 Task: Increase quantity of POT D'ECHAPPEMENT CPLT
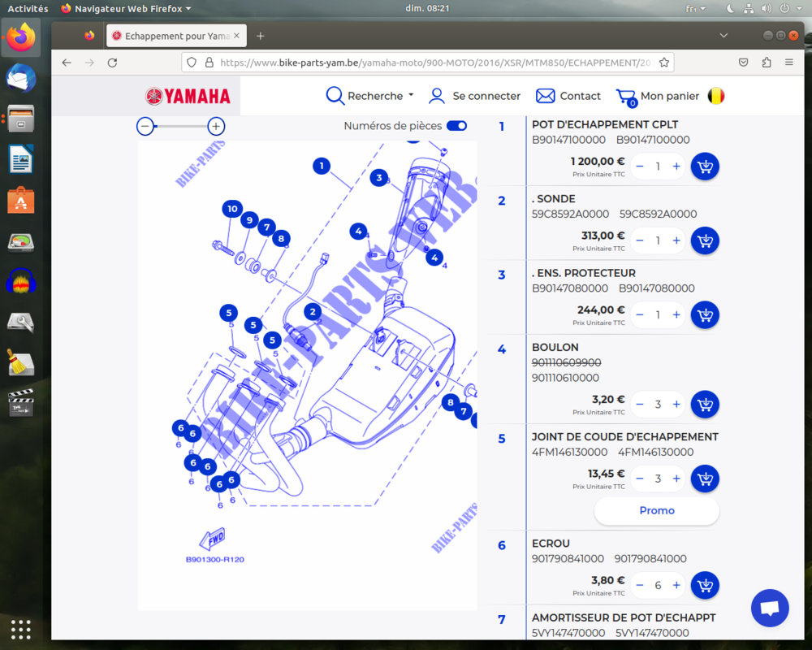[x=676, y=167]
